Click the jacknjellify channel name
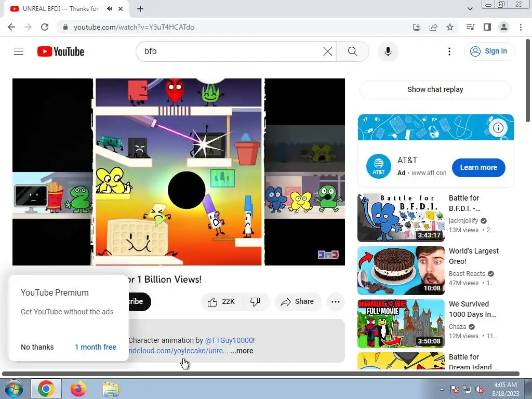 click(463, 220)
